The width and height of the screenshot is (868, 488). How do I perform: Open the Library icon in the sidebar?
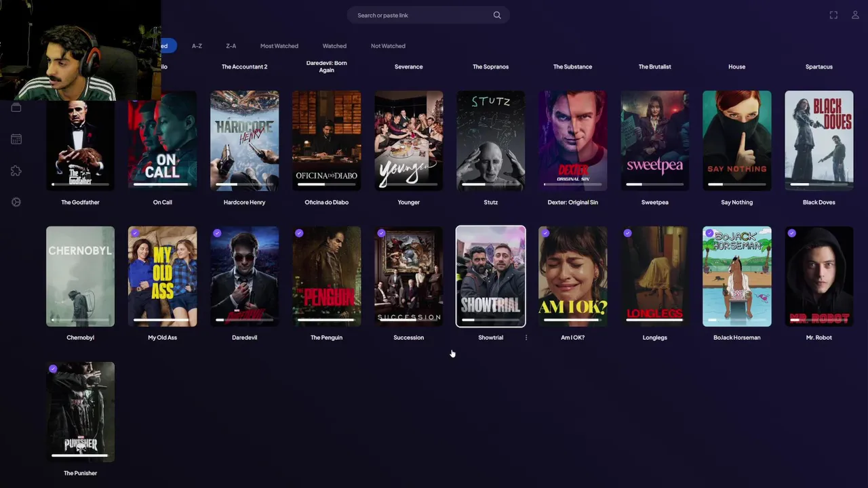click(x=16, y=108)
